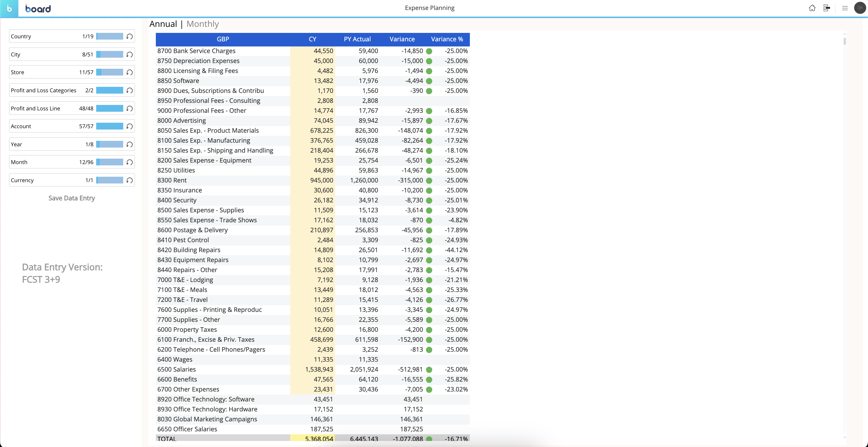Click the Save Data Entry button
The width and height of the screenshot is (868, 447).
[71, 198]
